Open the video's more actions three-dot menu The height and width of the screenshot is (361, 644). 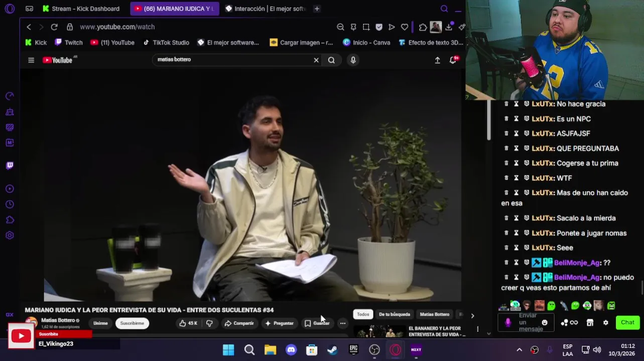pyautogui.click(x=343, y=323)
